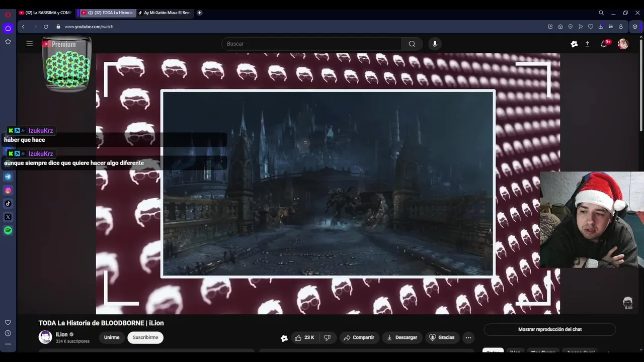This screenshot has width=644, height=362.
Task: Open the extensions cube icon
Action: (635, 27)
